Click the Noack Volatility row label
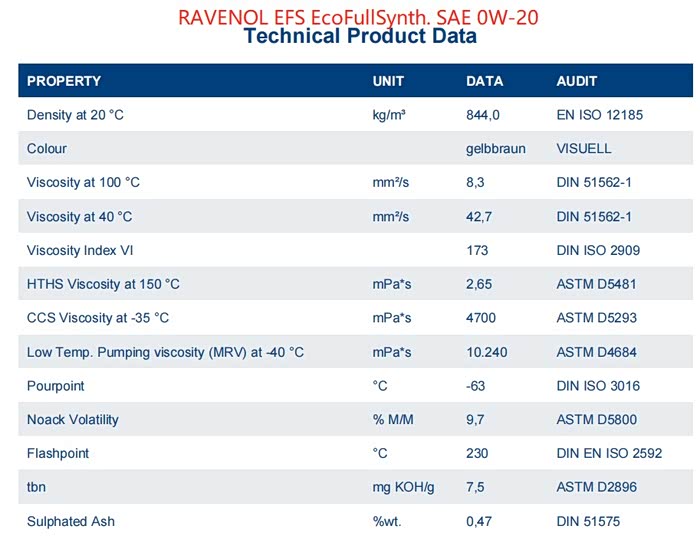Screen dimensions: 700x539 pos(73,420)
